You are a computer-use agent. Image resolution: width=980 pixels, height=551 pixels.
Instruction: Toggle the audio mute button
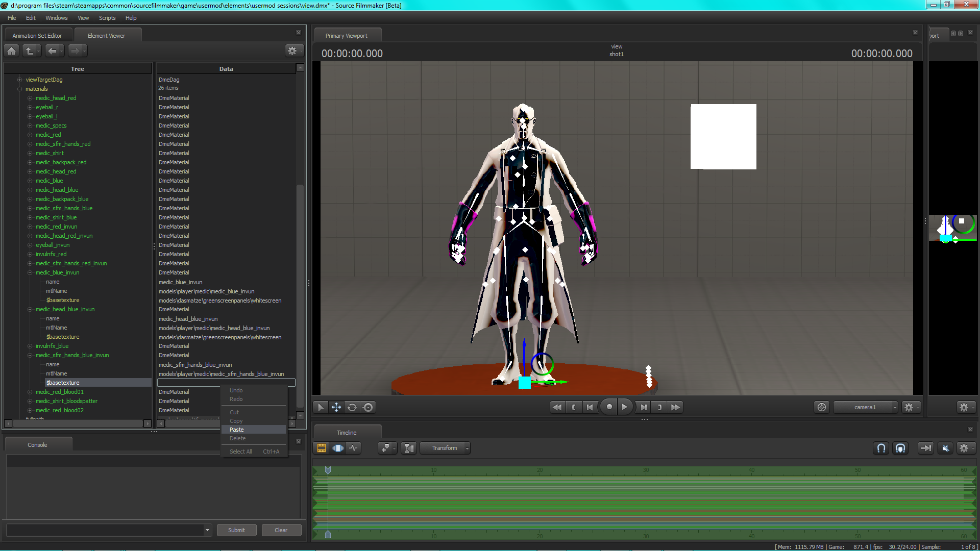tap(945, 448)
